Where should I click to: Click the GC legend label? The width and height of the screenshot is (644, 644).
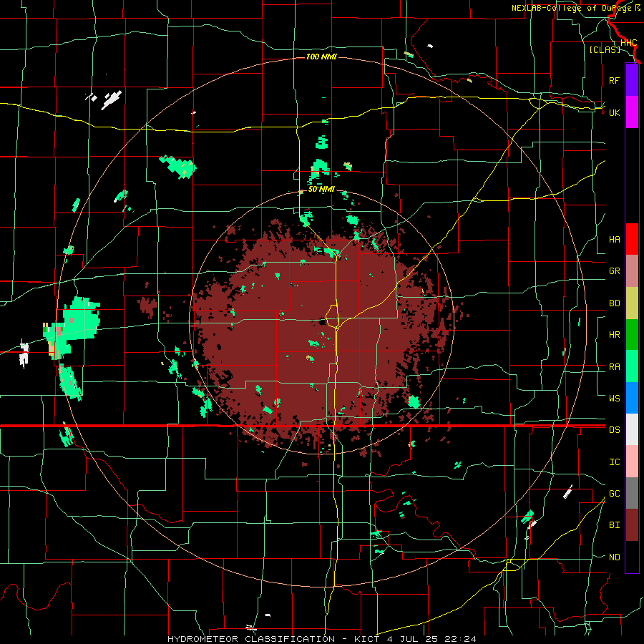click(614, 494)
